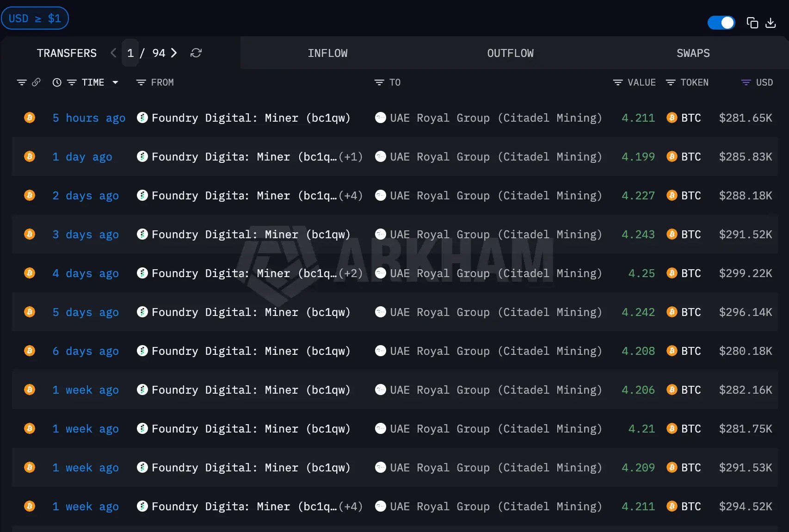Click the copy icon at top right
The width and height of the screenshot is (789, 532).
click(x=752, y=23)
